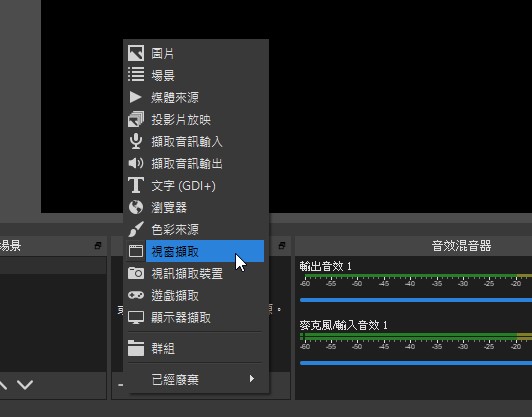Undock the 場景 panel with float icon
This screenshot has width=532, height=417.
click(98, 245)
